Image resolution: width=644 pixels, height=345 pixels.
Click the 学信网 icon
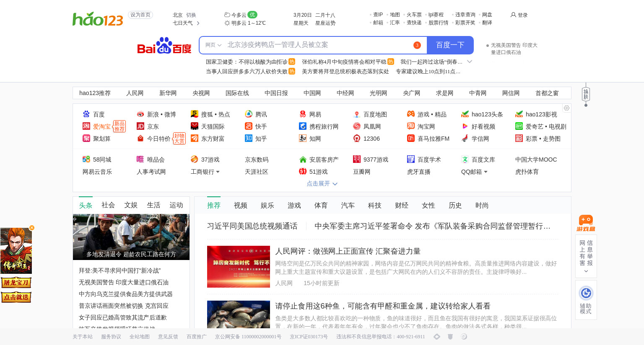click(x=465, y=138)
